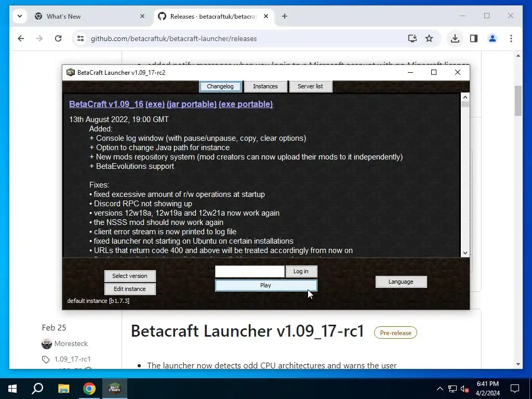Click the GitHub address bar URL

[174, 38]
